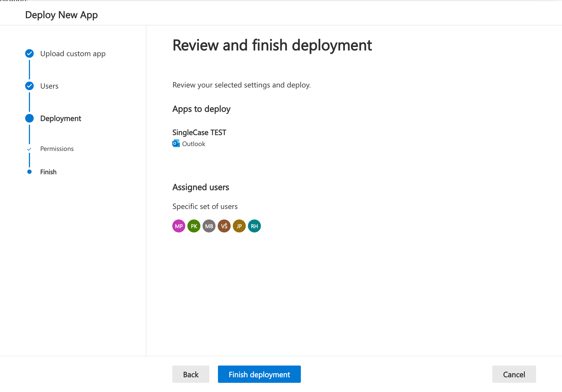The width and height of the screenshot is (562, 392).
Task: Select the RH user avatar
Action: tap(254, 226)
